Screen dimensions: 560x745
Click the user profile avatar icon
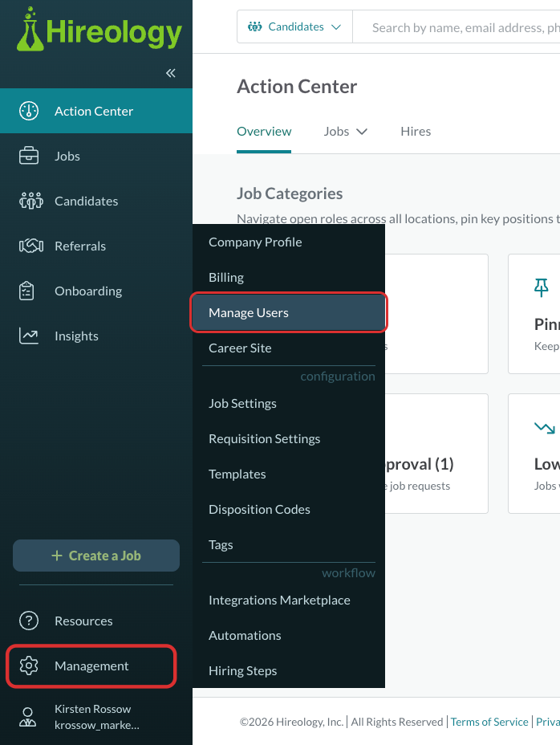[x=27, y=717]
